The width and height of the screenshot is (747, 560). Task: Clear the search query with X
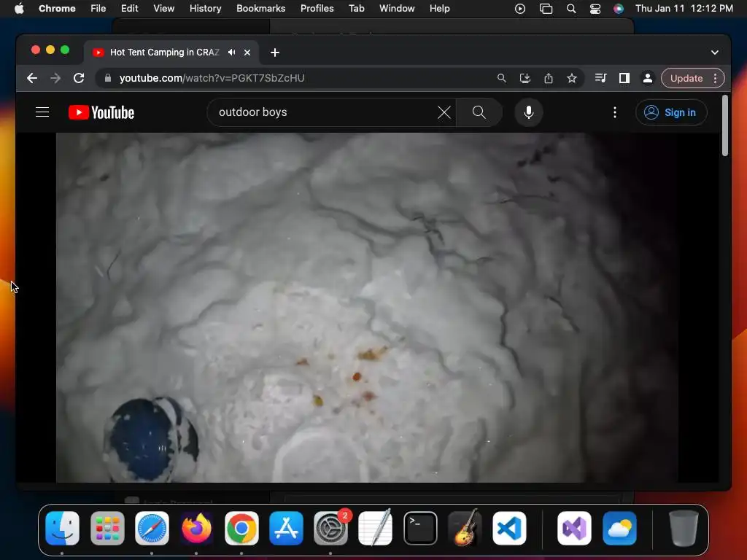coord(444,112)
